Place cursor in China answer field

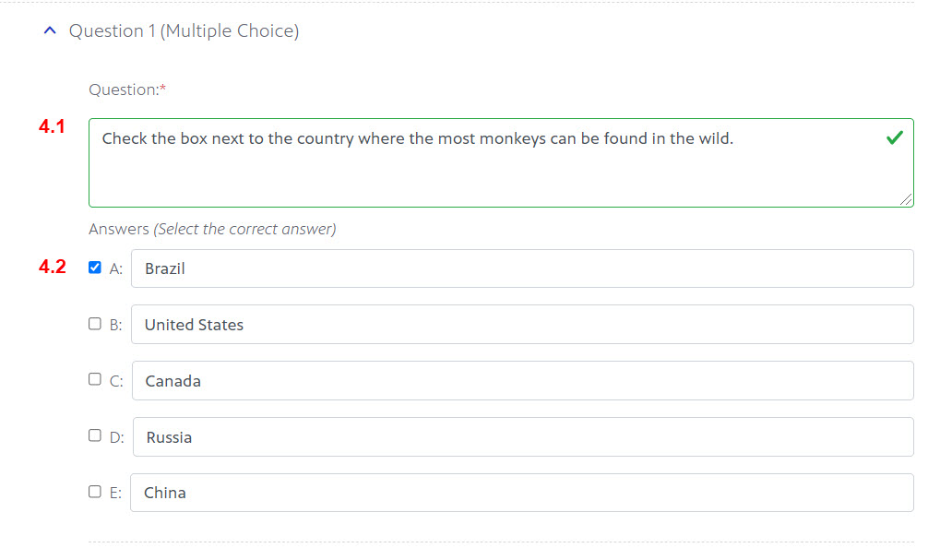coord(522,493)
